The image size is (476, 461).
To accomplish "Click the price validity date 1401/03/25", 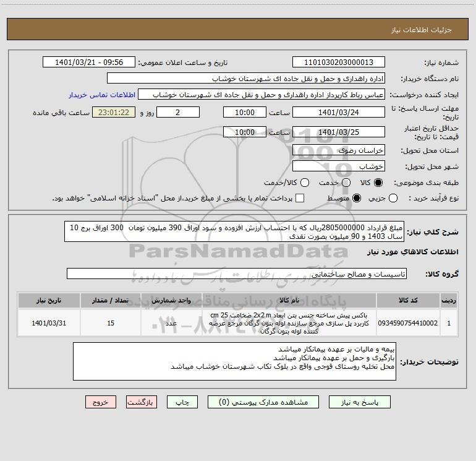I will (339, 132).
